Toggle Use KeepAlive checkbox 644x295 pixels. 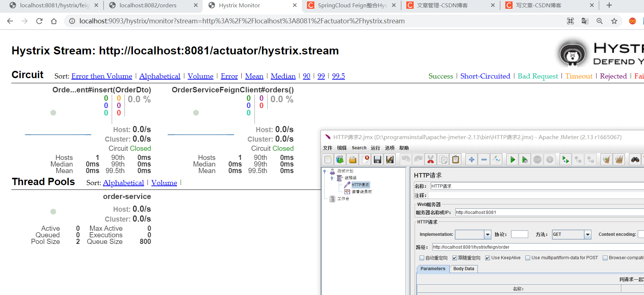pos(487,258)
